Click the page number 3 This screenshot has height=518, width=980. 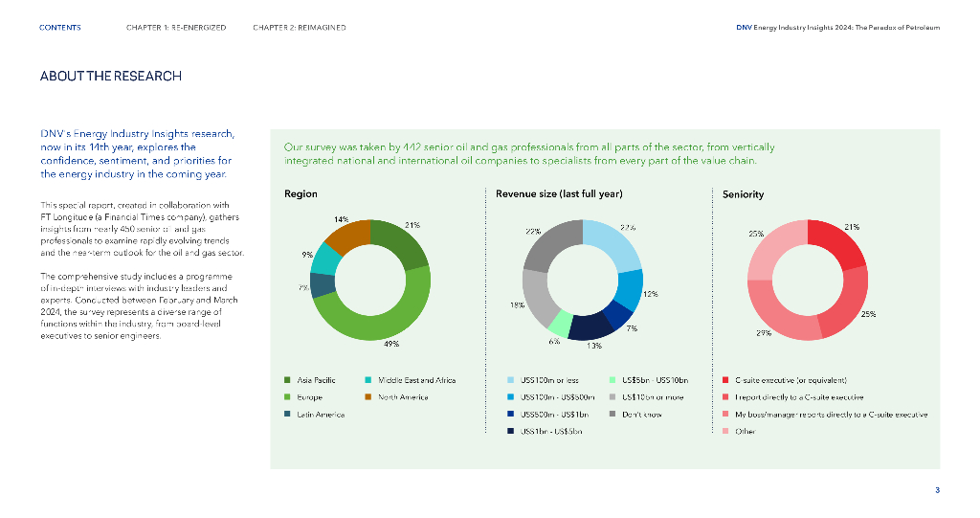click(937, 490)
